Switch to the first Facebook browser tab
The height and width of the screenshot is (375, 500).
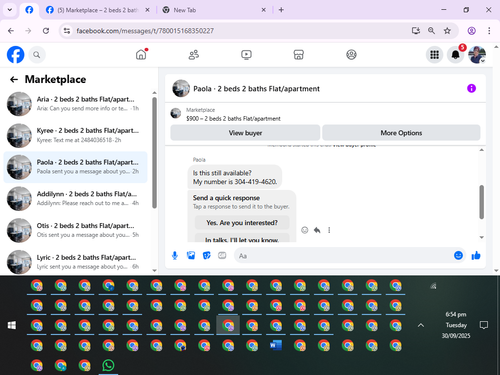29,10
